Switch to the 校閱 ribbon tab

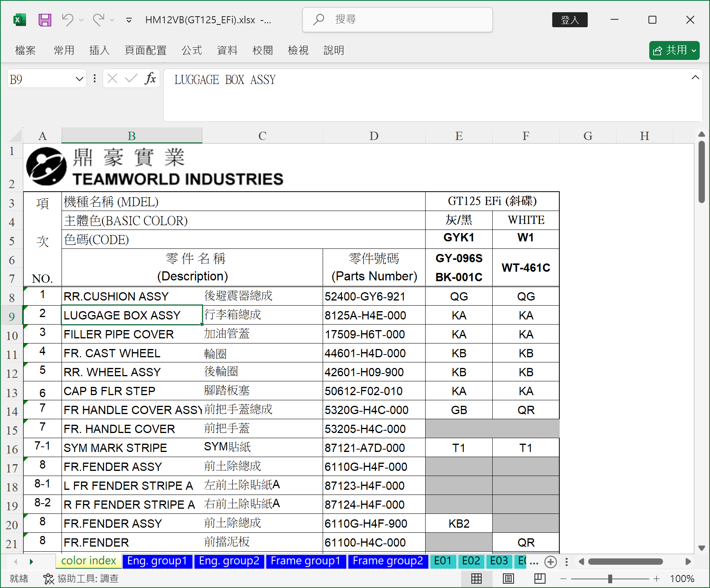click(x=263, y=50)
